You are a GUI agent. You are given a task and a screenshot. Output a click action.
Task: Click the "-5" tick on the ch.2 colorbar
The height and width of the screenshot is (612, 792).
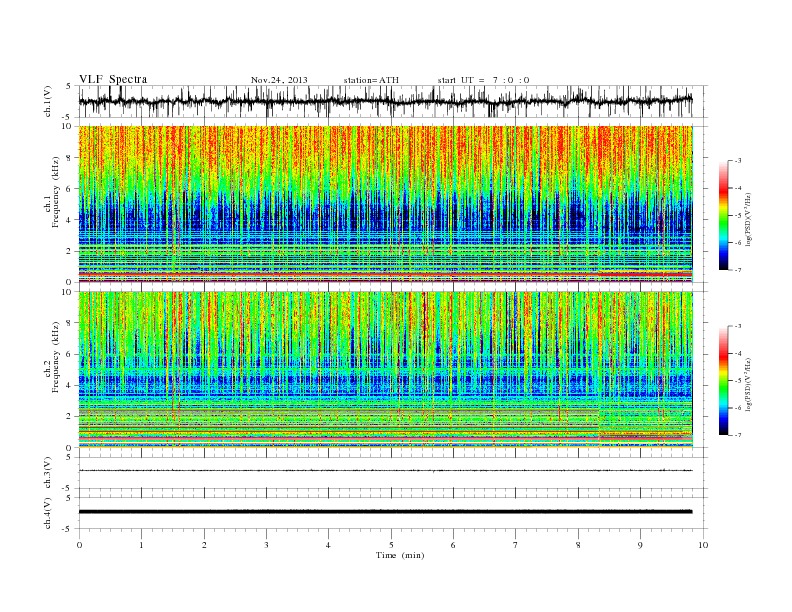tap(737, 380)
